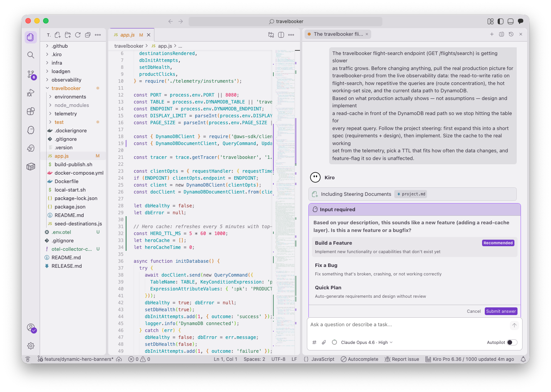Click the Ln 1, Col 1 indicator
This screenshot has height=392, width=551.
(225, 359)
